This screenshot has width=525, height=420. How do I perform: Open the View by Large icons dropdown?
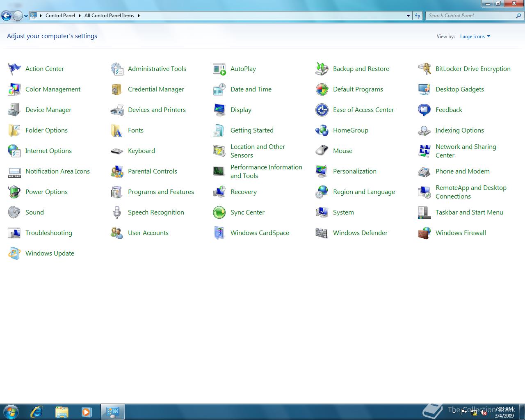pos(475,37)
